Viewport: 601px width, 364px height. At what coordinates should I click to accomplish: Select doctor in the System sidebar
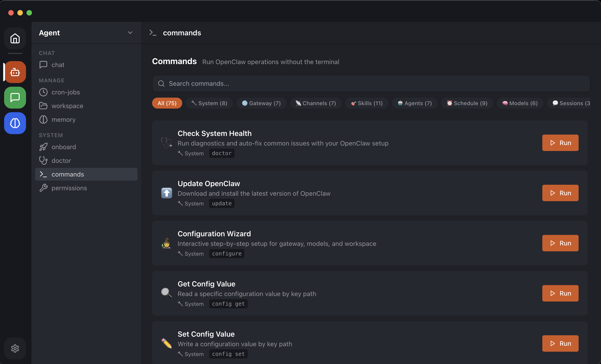pos(61,160)
